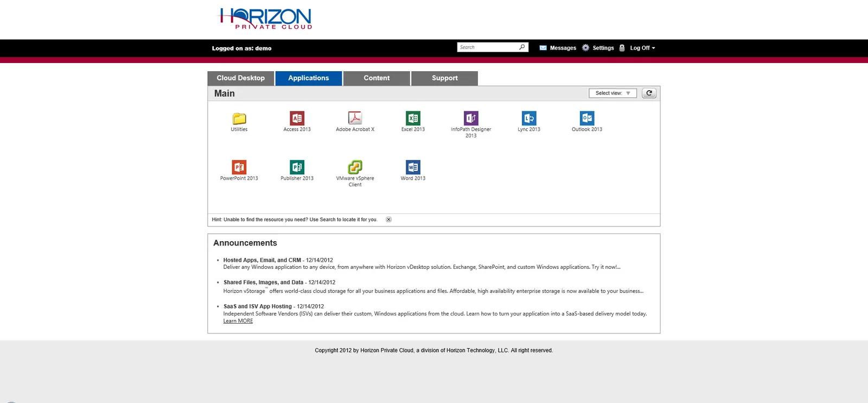Click the Messages envelope icon
The image size is (868, 403).
[543, 48]
